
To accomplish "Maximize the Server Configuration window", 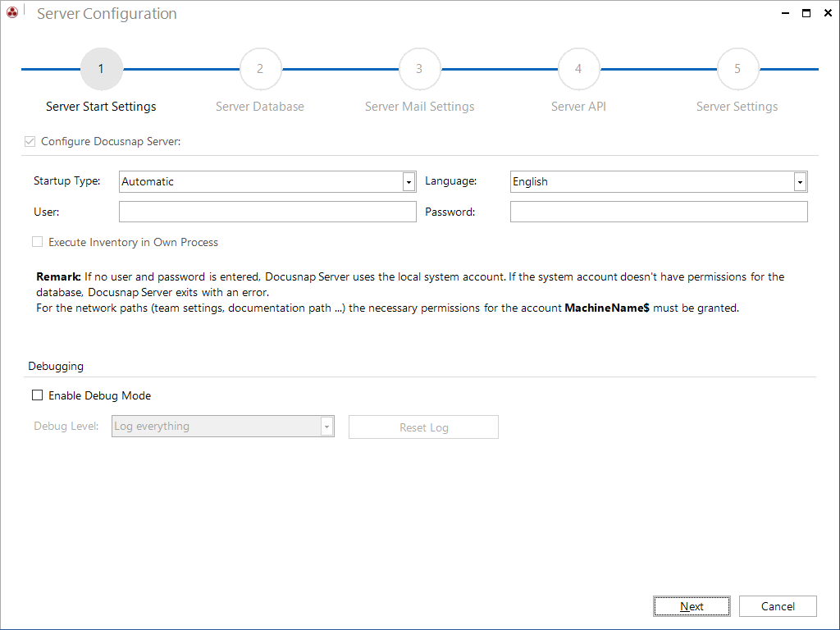I will click(806, 13).
